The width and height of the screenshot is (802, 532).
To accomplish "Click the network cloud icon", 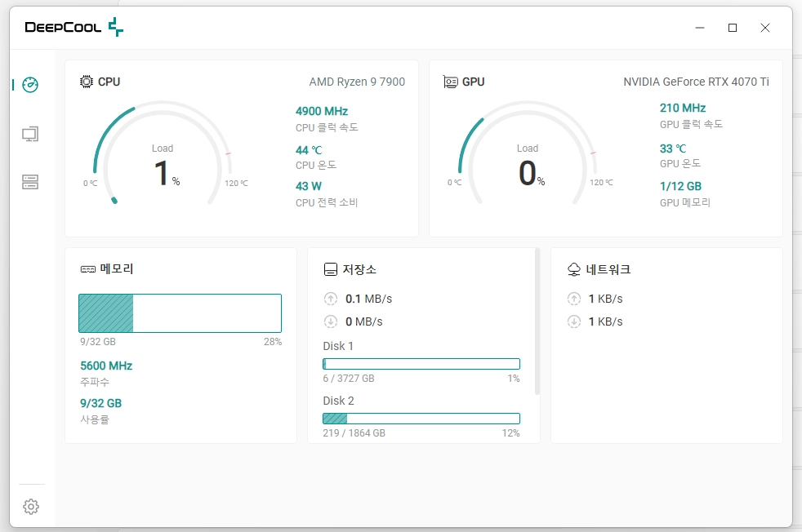I will pyautogui.click(x=574, y=269).
